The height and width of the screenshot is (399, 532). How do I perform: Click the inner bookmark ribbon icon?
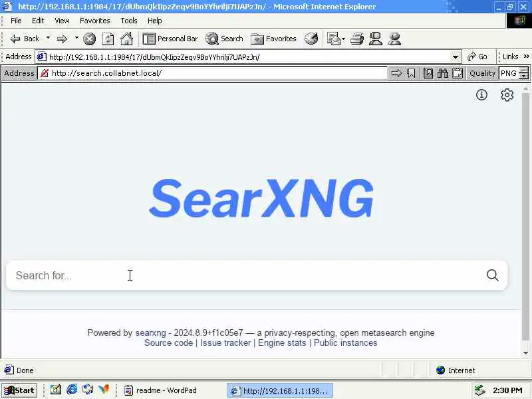click(x=411, y=73)
